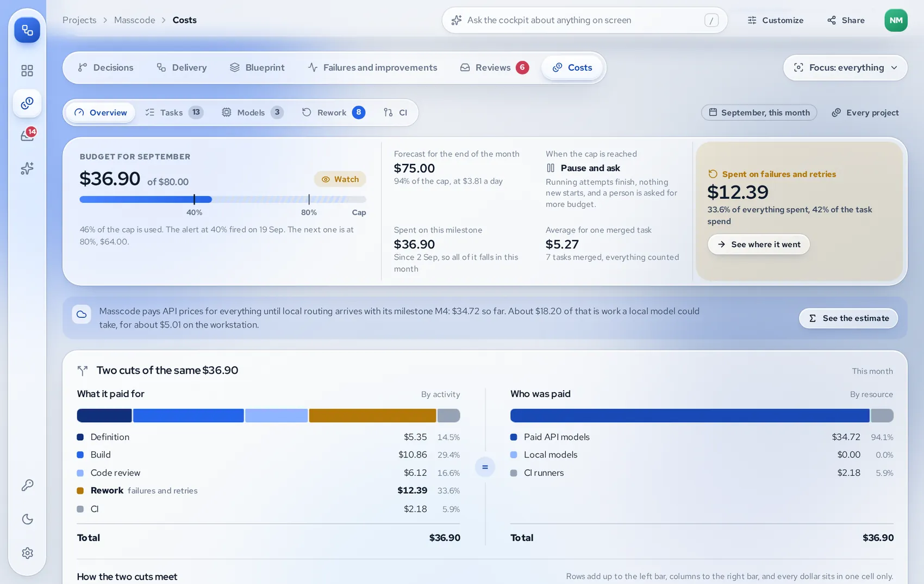
Task: Click the Paid API models row
Action: 702,437
